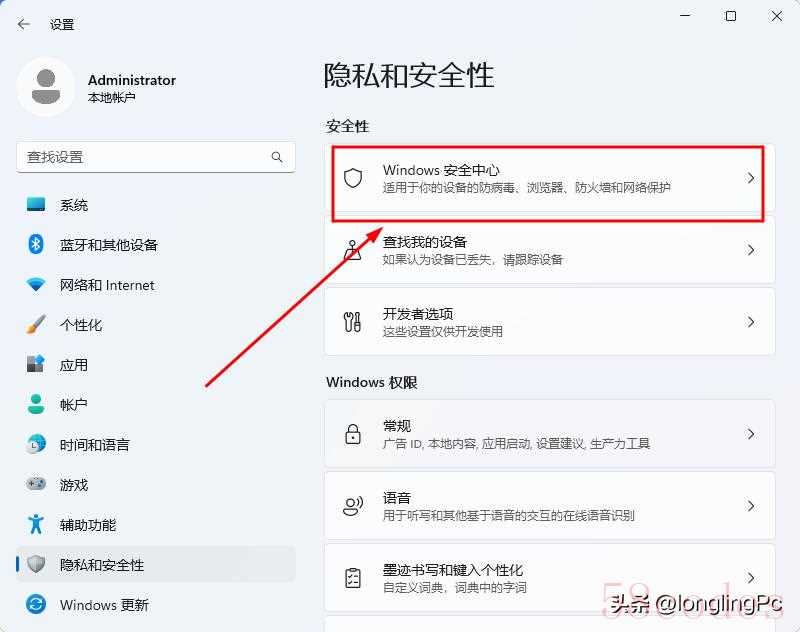The image size is (800, 632).
Task: Click the 系统 monitor icon
Action: point(36,205)
